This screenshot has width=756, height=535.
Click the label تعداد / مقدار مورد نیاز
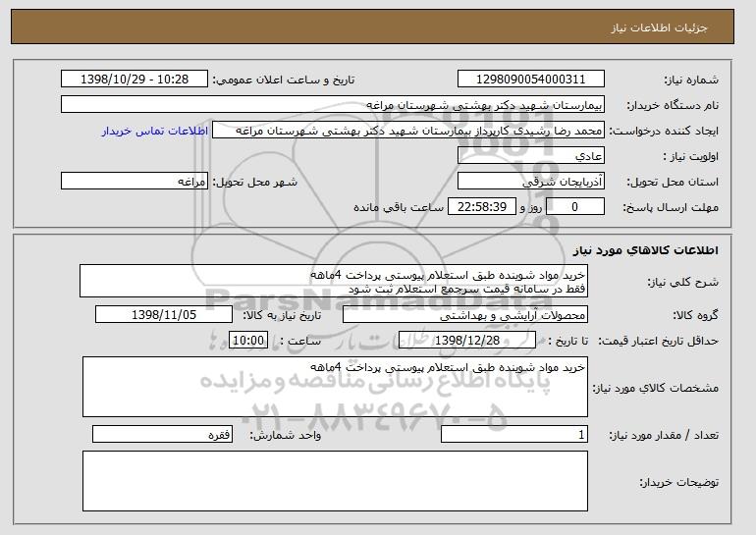click(664, 435)
